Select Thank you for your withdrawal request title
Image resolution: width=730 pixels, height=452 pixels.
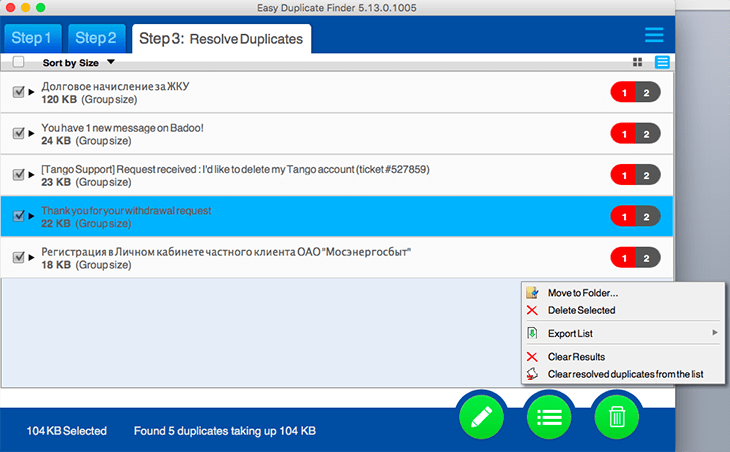(126, 211)
